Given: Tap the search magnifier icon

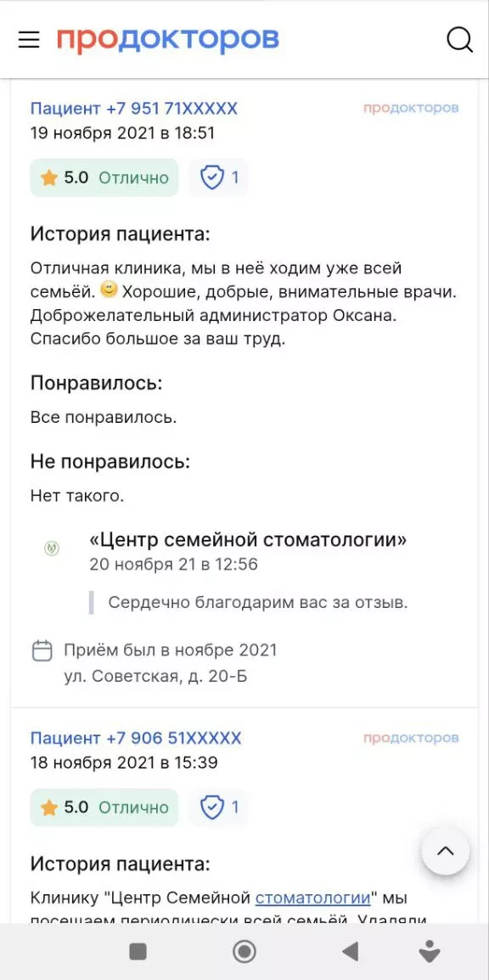Looking at the screenshot, I should pos(459,40).
